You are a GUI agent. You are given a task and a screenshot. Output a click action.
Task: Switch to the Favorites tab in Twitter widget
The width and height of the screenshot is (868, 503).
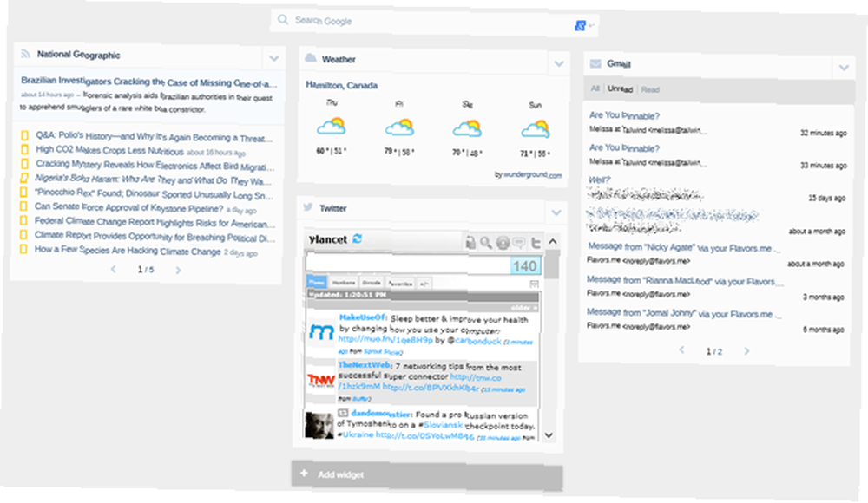tap(400, 284)
